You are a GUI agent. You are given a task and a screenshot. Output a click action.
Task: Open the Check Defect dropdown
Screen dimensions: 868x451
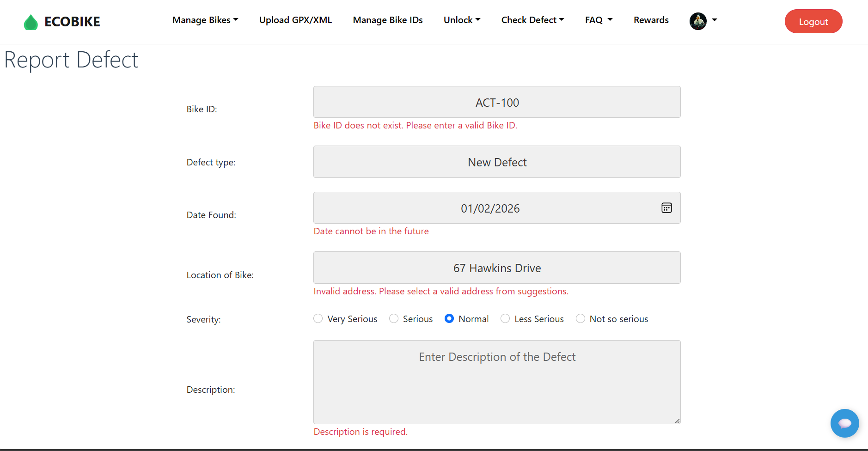(532, 20)
